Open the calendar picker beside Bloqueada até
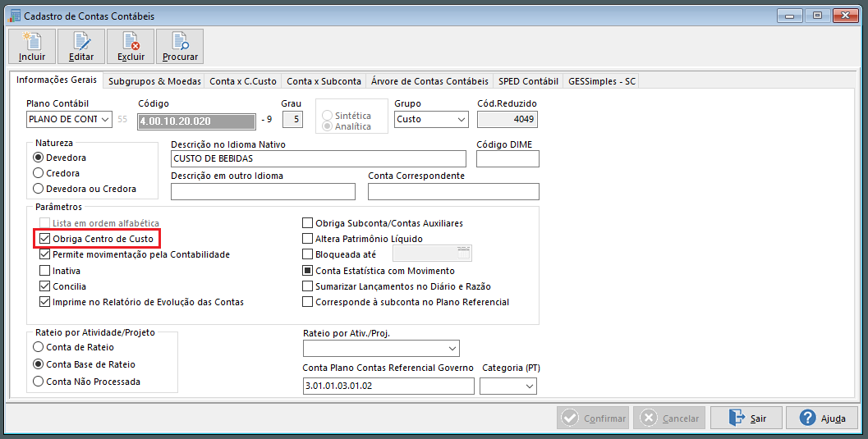 click(x=464, y=254)
